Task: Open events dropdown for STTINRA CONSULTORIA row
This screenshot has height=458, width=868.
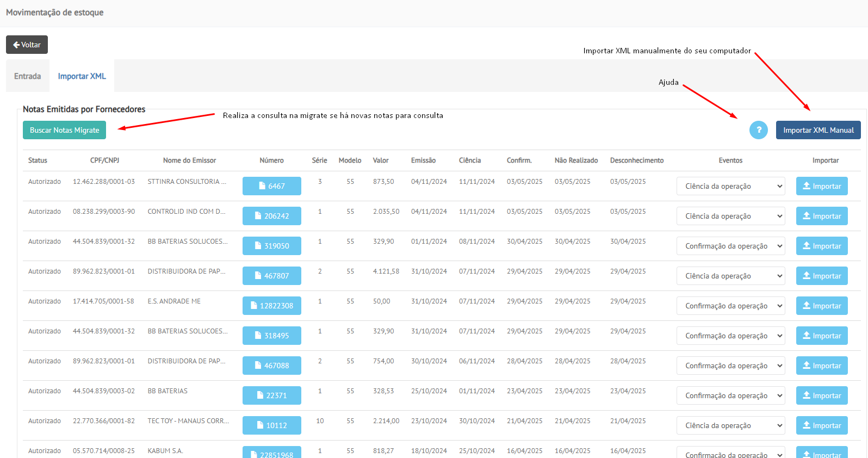Action: click(x=731, y=186)
